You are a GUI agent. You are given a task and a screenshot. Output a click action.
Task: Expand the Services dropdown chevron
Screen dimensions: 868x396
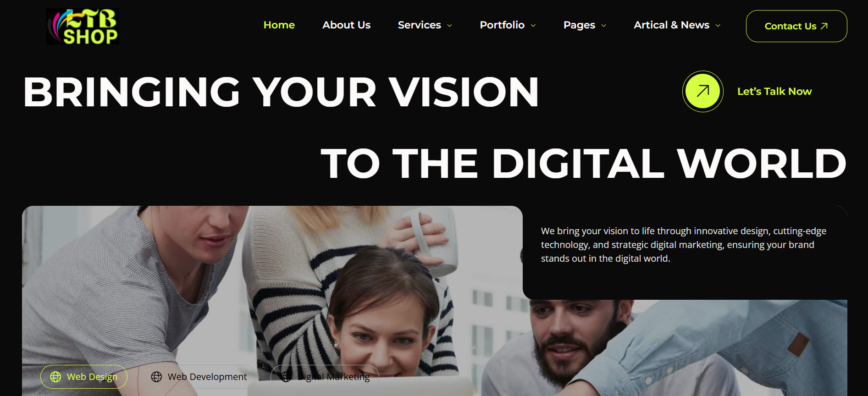pos(449,26)
